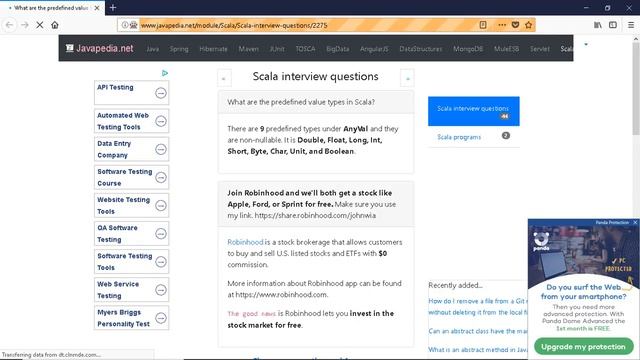Open the Firefox hamburger menu
The image size is (640, 360).
tap(631, 25)
